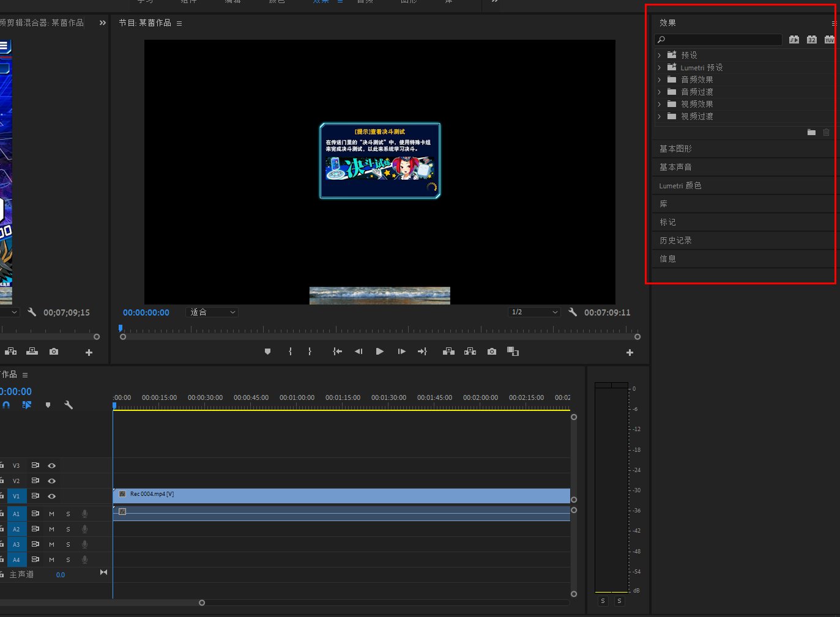This screenshot has height=617, width=840.
Task: Add a marker in Program monitor
Action: (267, 352)
